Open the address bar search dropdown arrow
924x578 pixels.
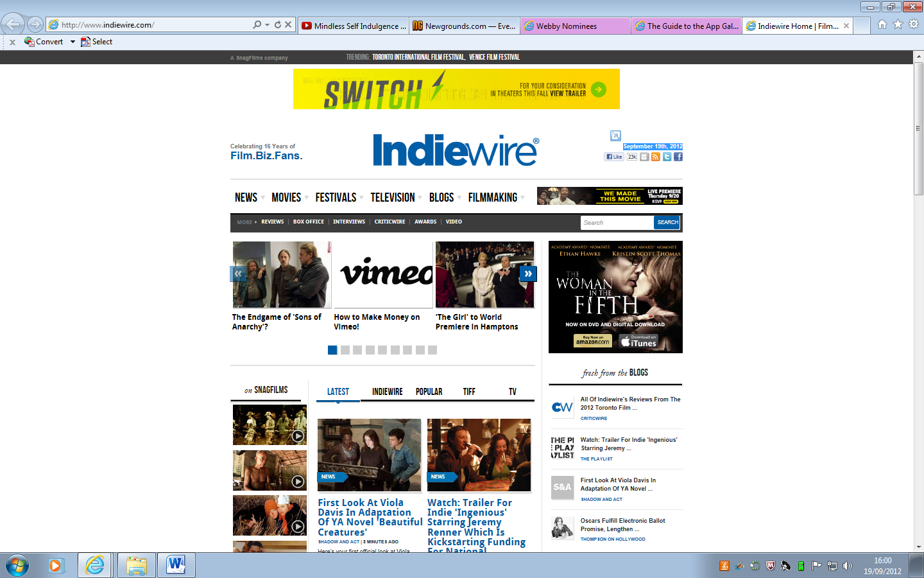[267, 25]
